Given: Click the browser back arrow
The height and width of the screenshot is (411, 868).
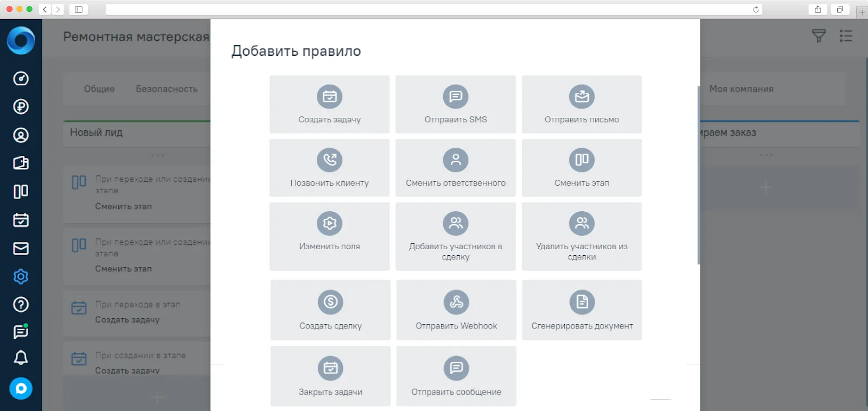Looking at the screenshot, I should coord(45,9).
